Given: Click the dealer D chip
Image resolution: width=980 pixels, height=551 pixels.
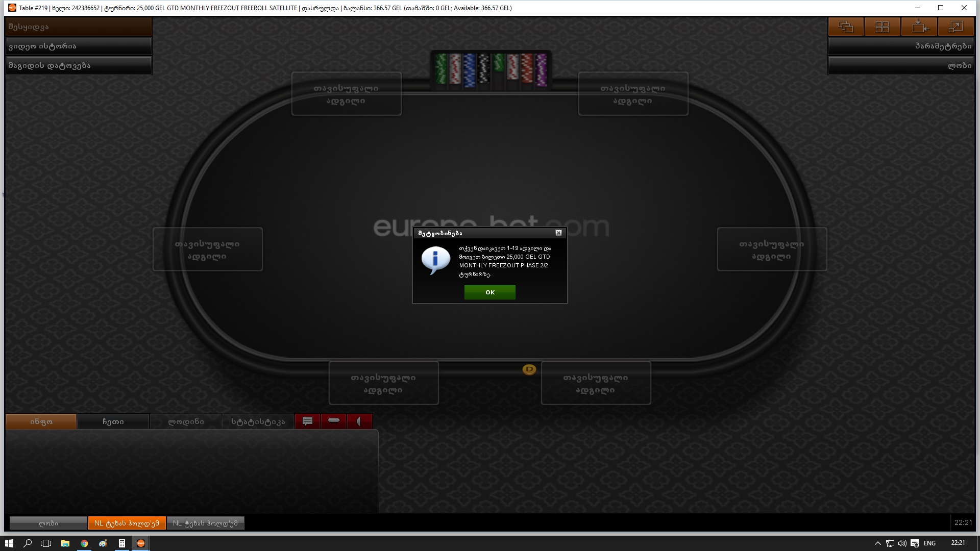Looking at the screenshot, I should click(x=529, y=369).
